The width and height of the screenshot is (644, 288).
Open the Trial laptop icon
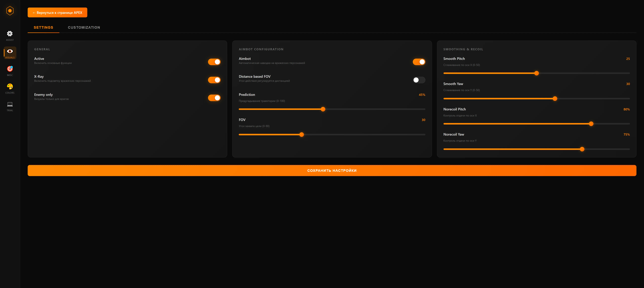pyautogui.click(x=10, y=104)
